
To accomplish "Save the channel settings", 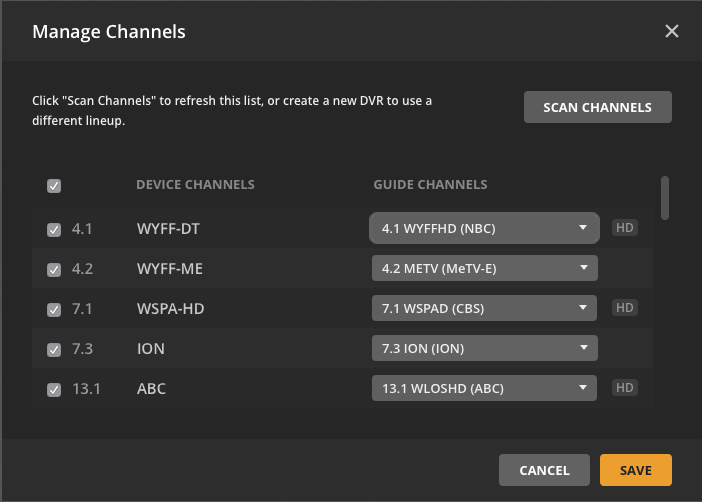I will pos(636,470).
